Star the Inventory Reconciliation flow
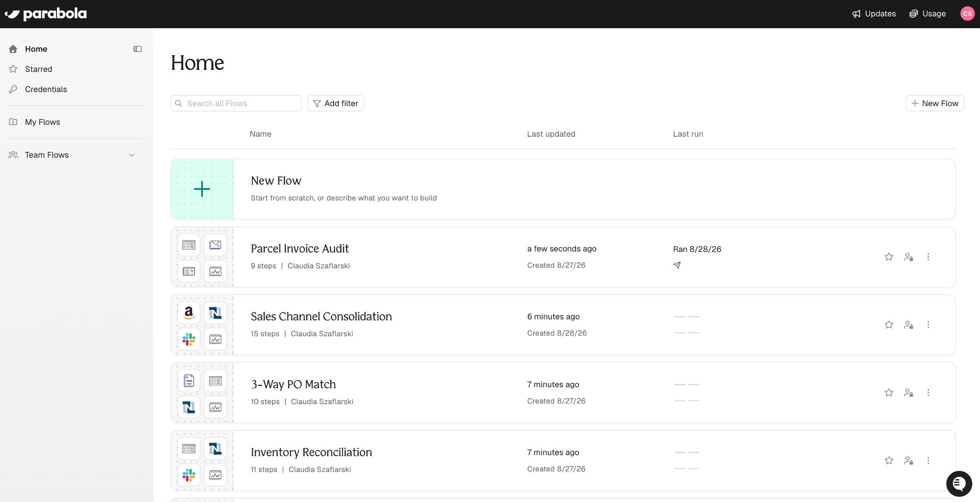Image resolution: width=980 pixels, height=502 pixels. [889, 460]
